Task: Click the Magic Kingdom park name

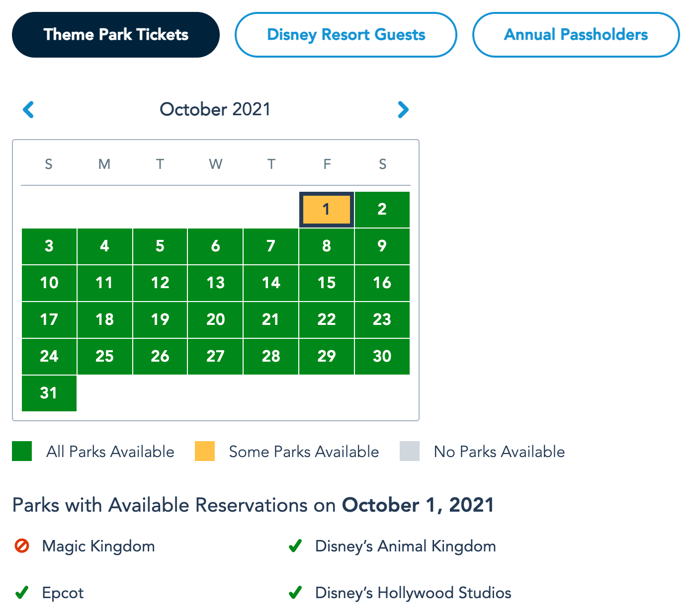Action: pyautogui.click(x=98, y=546)
